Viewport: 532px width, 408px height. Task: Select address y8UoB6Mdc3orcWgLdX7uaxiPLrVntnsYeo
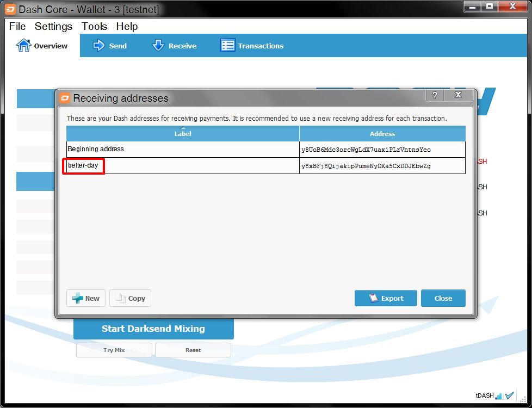tap(382, 150)
